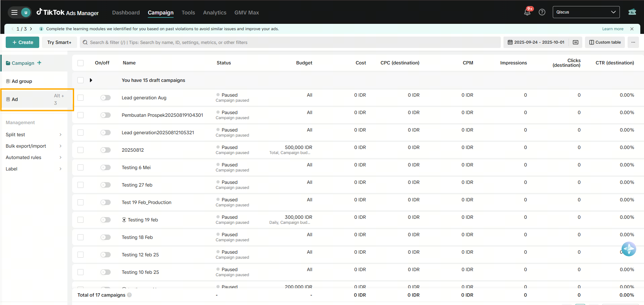Switch to the Ad group level

tap(22, 81)
